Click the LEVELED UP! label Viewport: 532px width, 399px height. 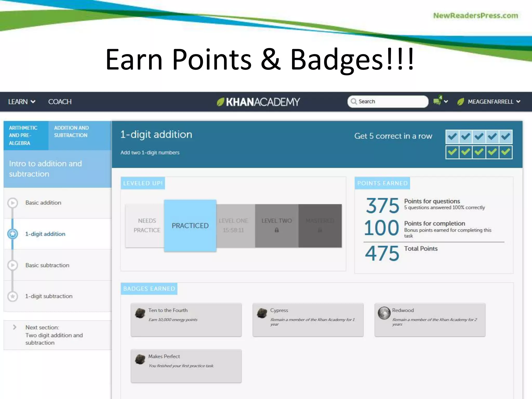(143, 183)
